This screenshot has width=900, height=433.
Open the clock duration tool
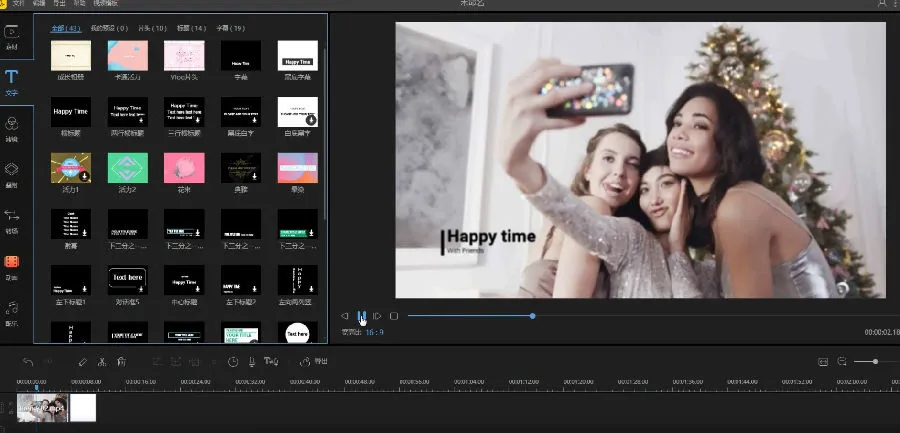233,362
